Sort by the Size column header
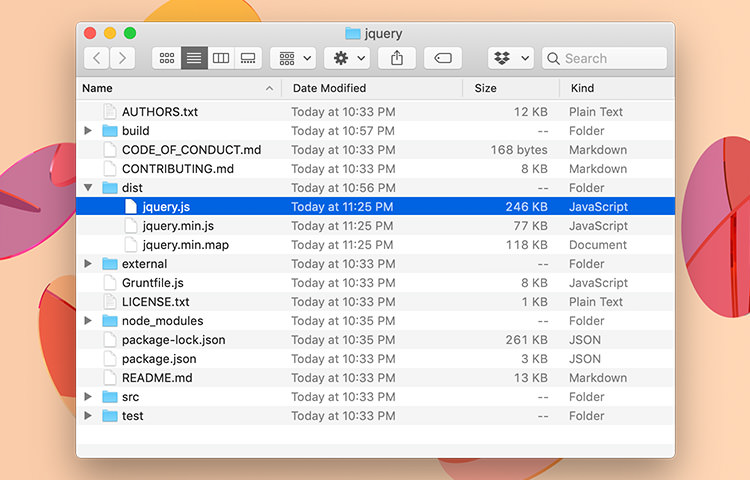750x480 pixels. point(486,88)
